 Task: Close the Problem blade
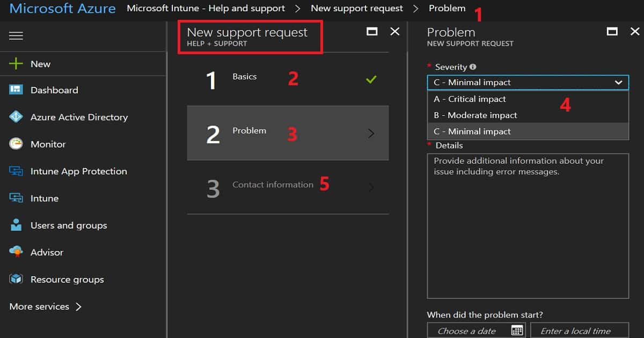(634, 32)
